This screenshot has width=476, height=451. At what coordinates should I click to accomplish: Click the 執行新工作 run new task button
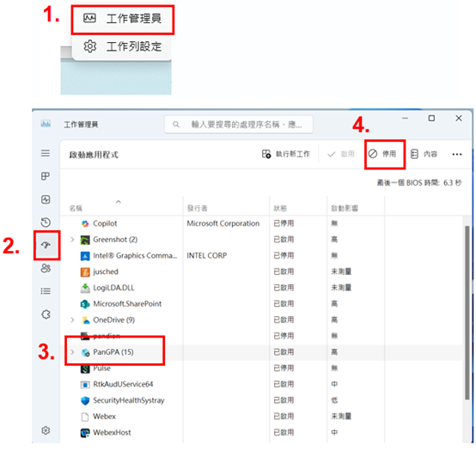click(x=285, y=154)
